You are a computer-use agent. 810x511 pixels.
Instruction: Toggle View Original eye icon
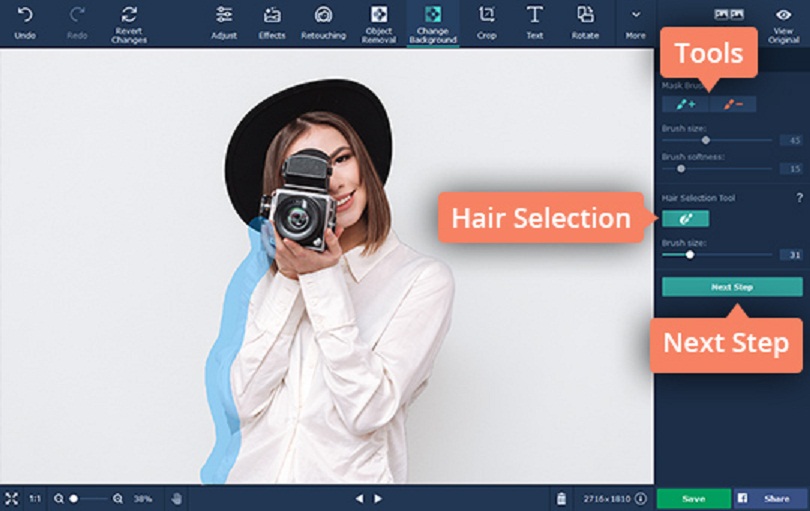click(x=783, y=15)
